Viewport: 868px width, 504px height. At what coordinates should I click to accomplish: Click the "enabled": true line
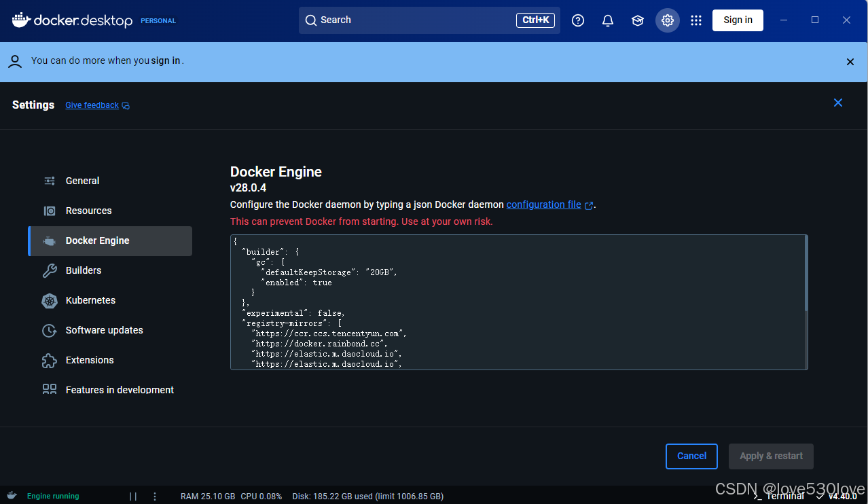296,283
